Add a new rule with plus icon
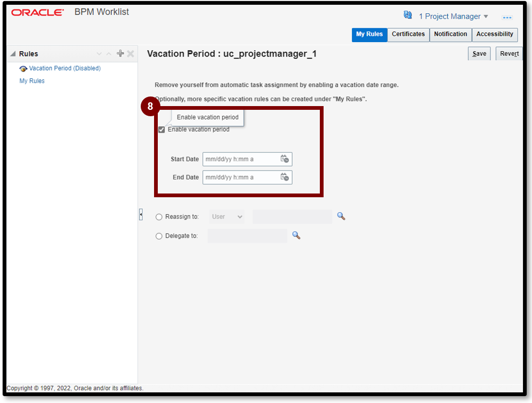Screen dimensions: 532x403 tap(120, 53)
